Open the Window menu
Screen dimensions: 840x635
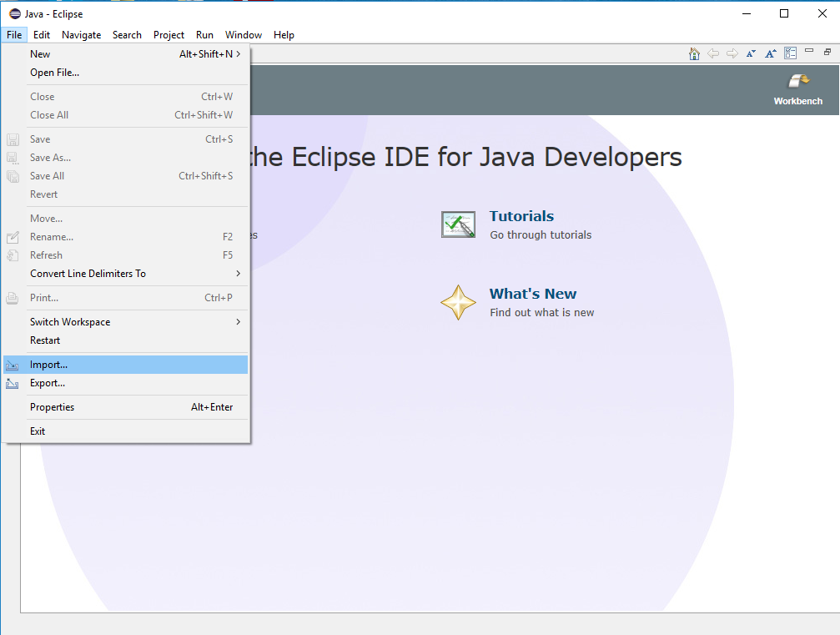(x=244, y=35)
